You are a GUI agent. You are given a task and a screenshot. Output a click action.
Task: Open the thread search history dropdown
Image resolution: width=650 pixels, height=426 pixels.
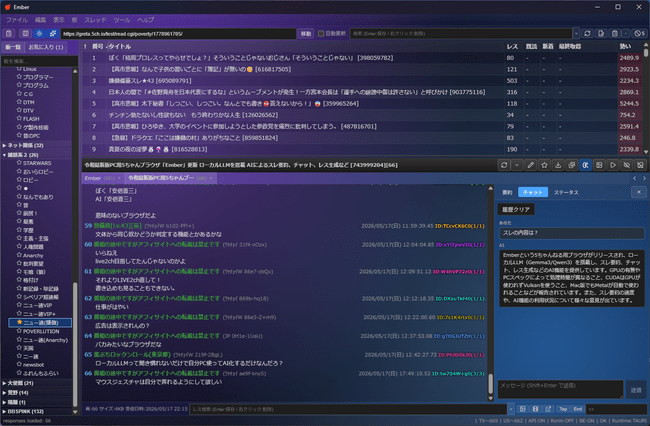click(x=576, y=34)
